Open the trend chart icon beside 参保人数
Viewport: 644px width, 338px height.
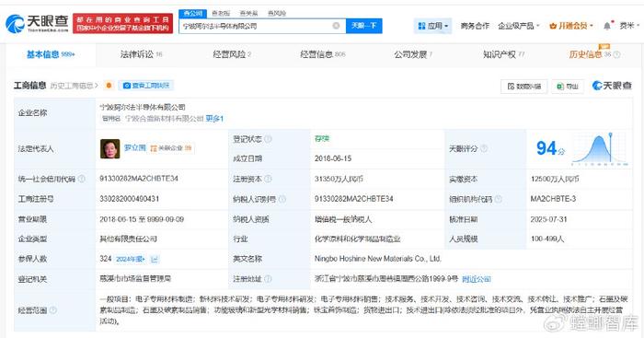[155, 259]
